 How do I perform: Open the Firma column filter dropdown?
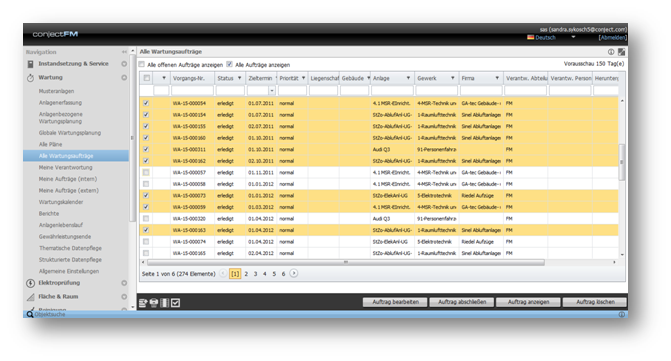point(497,78)
